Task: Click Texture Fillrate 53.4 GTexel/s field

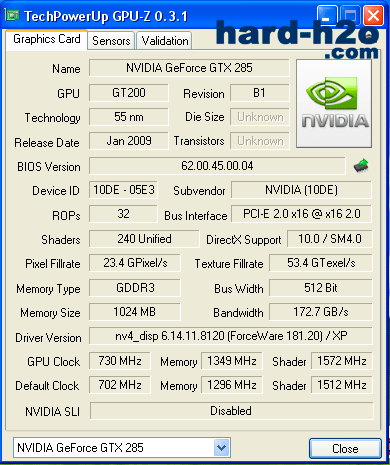Action: pos(321,263)
